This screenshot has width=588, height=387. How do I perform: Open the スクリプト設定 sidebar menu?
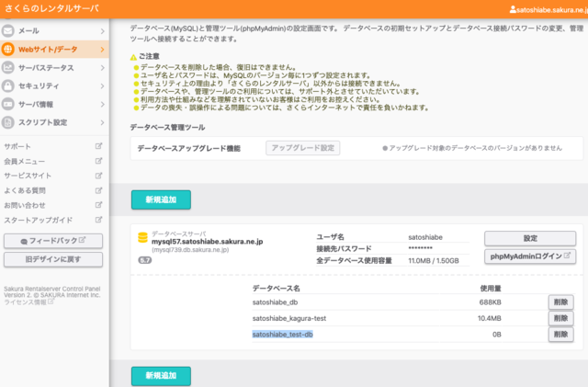coord(54,122)
